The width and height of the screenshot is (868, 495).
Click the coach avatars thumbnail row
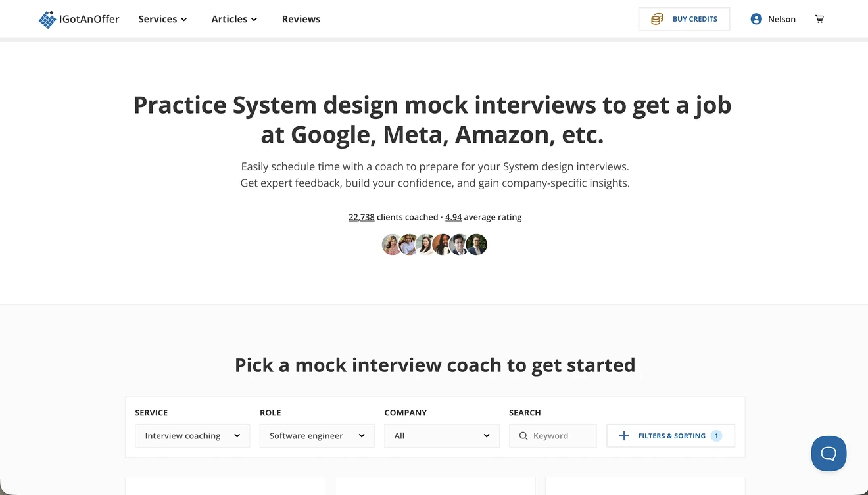pyautogui.click(x=435, y=245)
